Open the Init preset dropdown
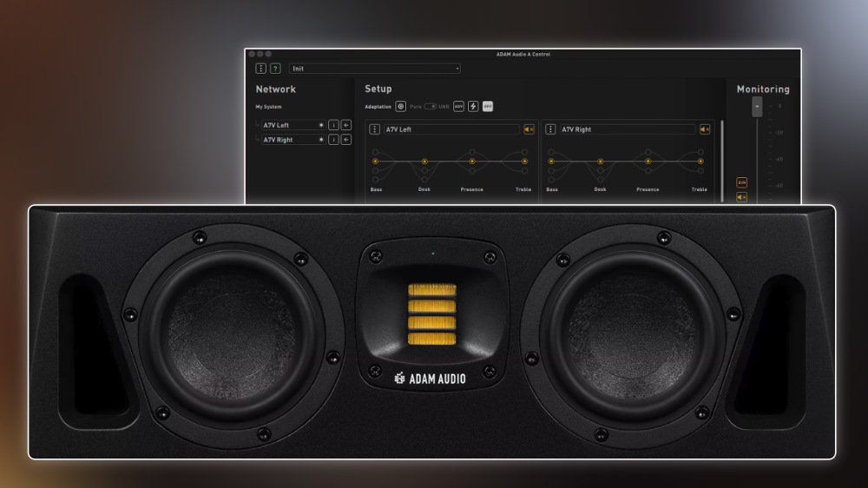Image resolution: width=868 pixels, height=488 pixels. 375,69
